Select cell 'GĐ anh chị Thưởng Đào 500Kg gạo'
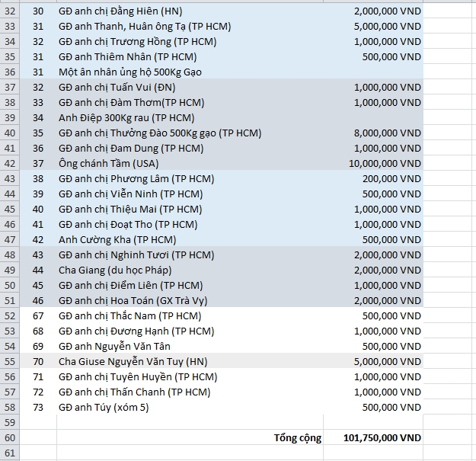476x461 pixels. 190,133
